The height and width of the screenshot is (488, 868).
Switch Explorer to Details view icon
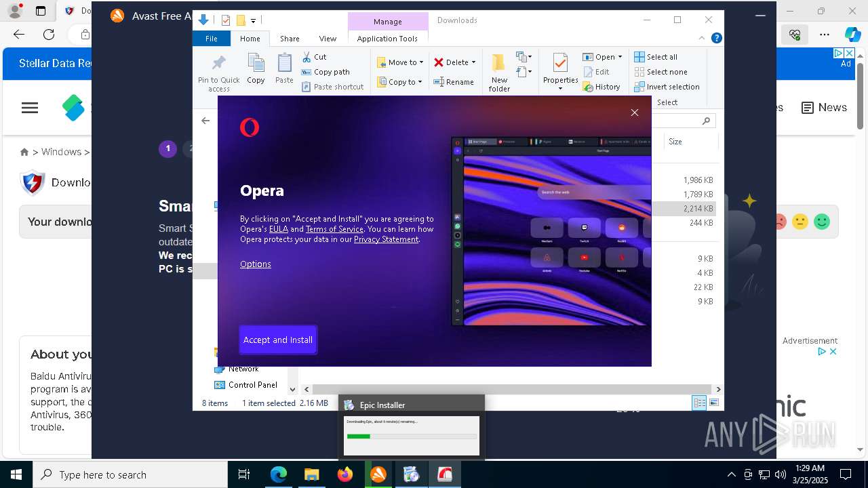(699, 403)
